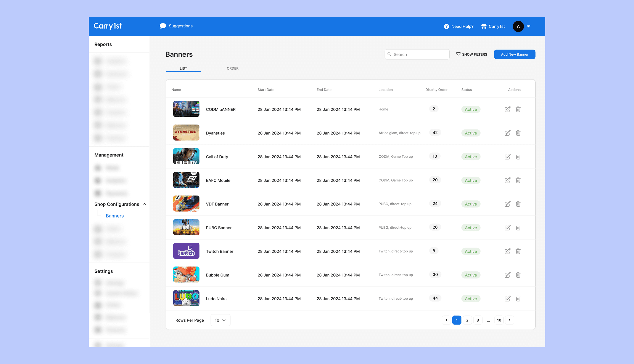Select the LIST tab
Screen dimensions: 634x364
183,68
